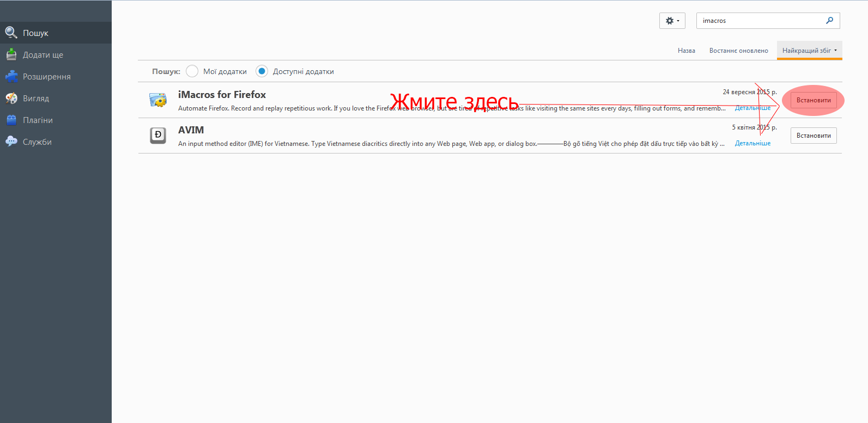
Task: Click the chat bubble icon beside Служби
Action: [11, 142]
